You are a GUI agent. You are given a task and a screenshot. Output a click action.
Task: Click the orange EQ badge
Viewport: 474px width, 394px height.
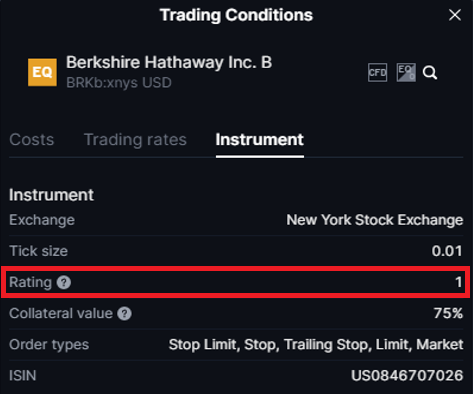point(42,72)
